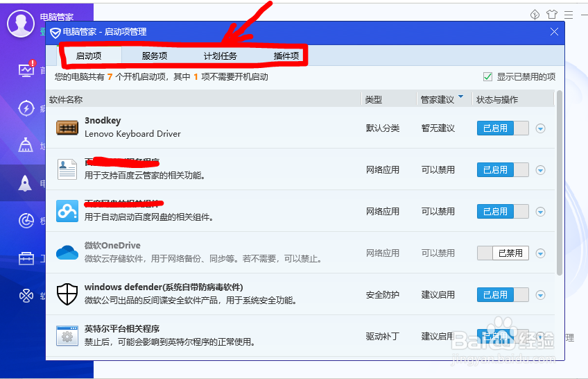The width and height of the screenshot is (588, 379).
Task: Click 安全防护 type cell
Action: [x=383, y=294]
